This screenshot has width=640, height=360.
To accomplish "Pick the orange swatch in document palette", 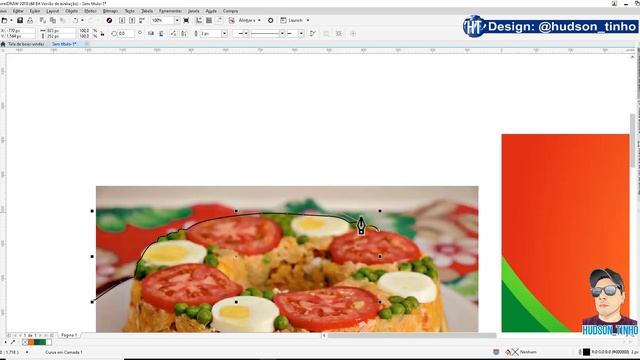I will coord(31,342).
